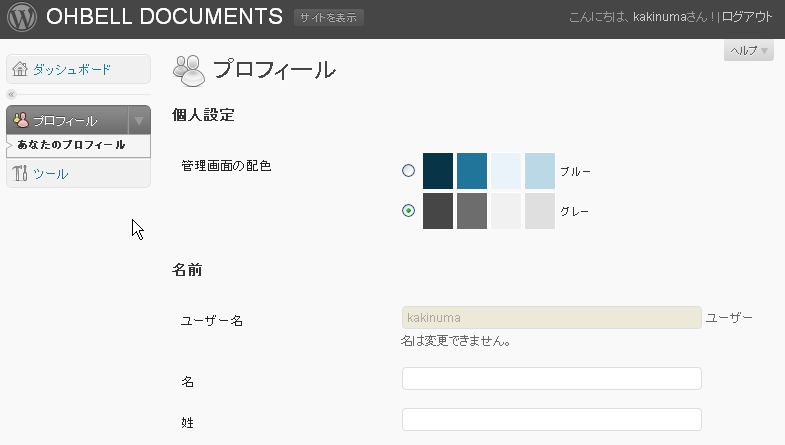This screenshot has width=785, height=445.
Task: Click the first name (名) input field
Action: 551,379
